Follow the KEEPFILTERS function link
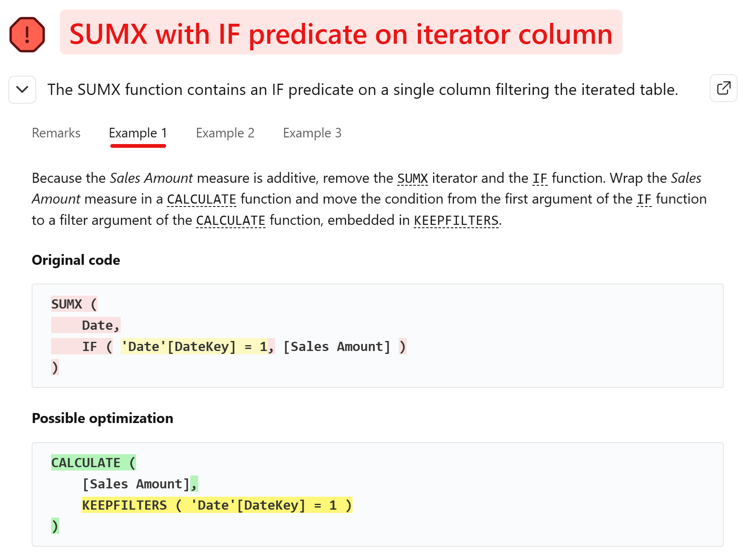This screenshot has width=743, height=560. [x=456, y=220]
